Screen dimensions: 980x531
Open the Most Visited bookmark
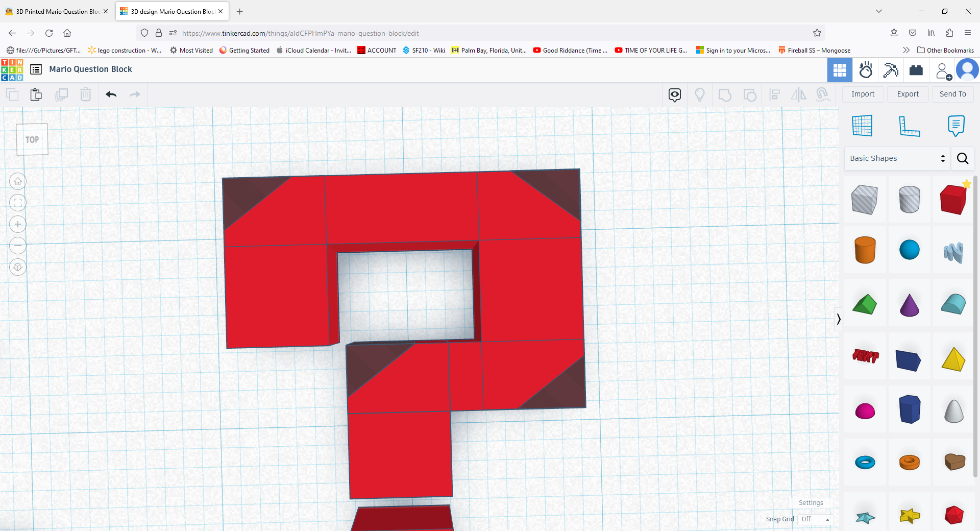pyautogui.click(x=191, y=50)
